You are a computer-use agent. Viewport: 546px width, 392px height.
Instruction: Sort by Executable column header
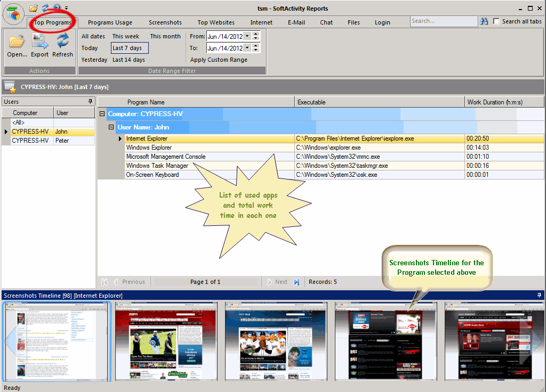click(x=380, y=102)
